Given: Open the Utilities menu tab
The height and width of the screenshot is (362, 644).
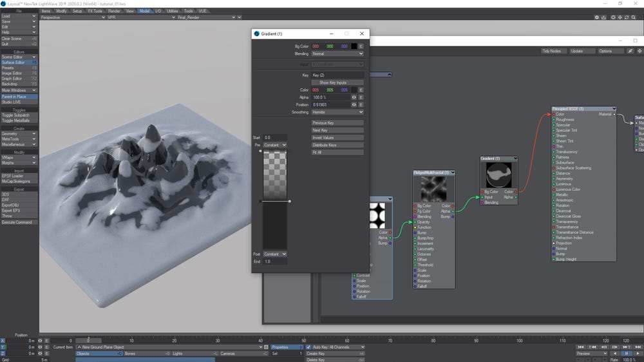Looking at the screenshot, I should click(x=173, y=11).
